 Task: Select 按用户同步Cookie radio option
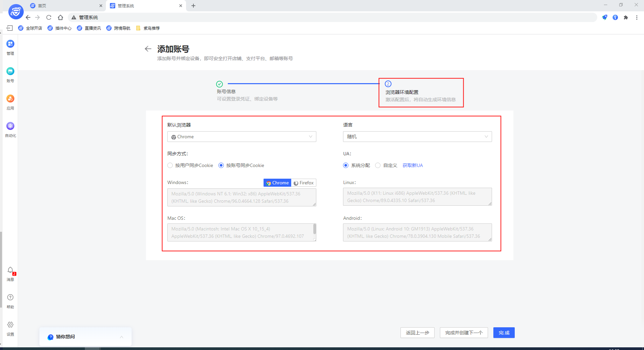170,165
